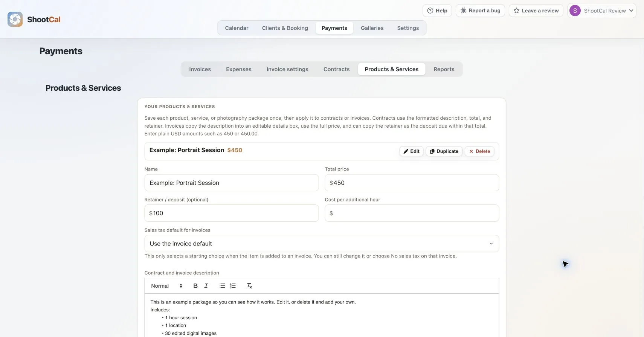The width and height of the screenshot is (644, 337).
Task: Go to Invoice settings sub-tab
Action: click(x=287, y=69)
